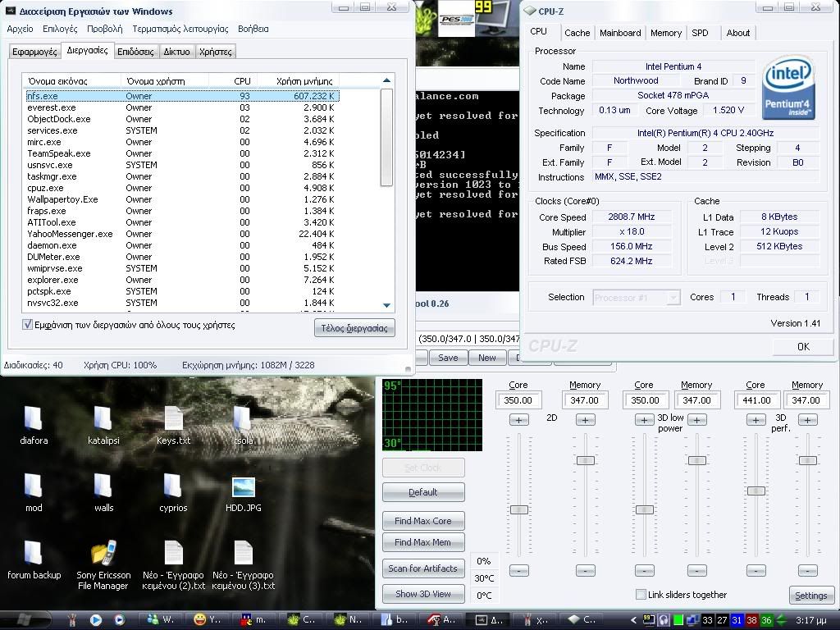
Task: Sort processes by the CPU column header
Action: (x=242, y=81)
